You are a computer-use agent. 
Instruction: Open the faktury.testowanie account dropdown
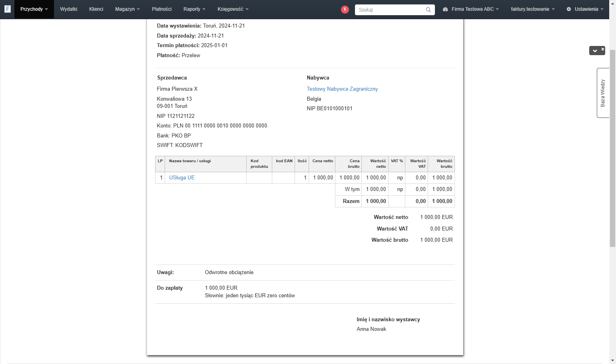click(x=532, y=9)
